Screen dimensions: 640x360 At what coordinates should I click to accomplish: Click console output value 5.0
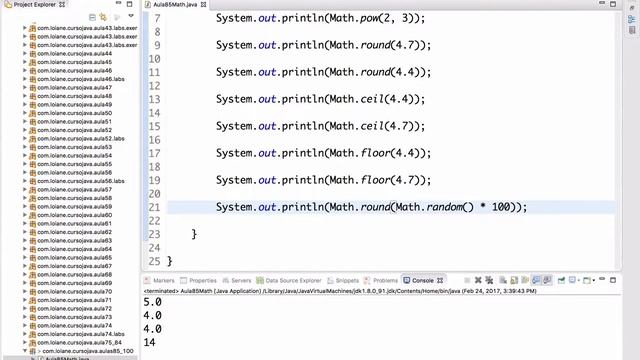point(152,302)
